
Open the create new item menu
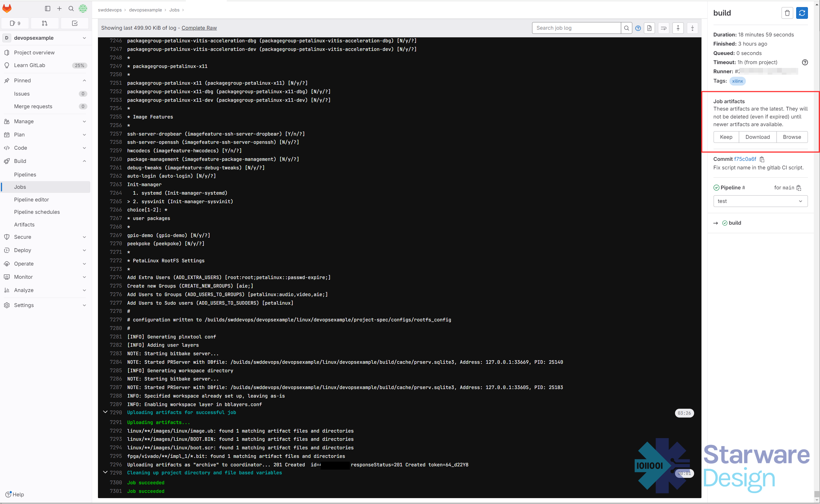coord(59,8)
